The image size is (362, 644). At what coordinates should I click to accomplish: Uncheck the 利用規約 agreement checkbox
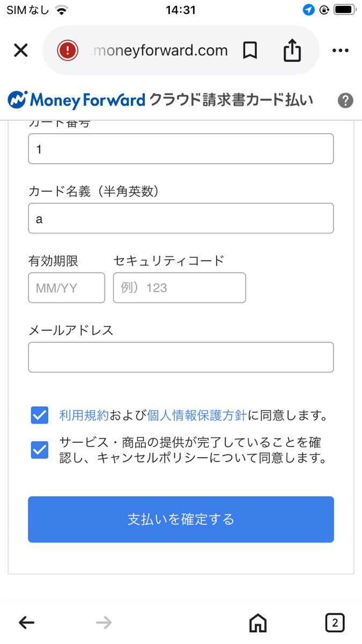pos(40,415)
